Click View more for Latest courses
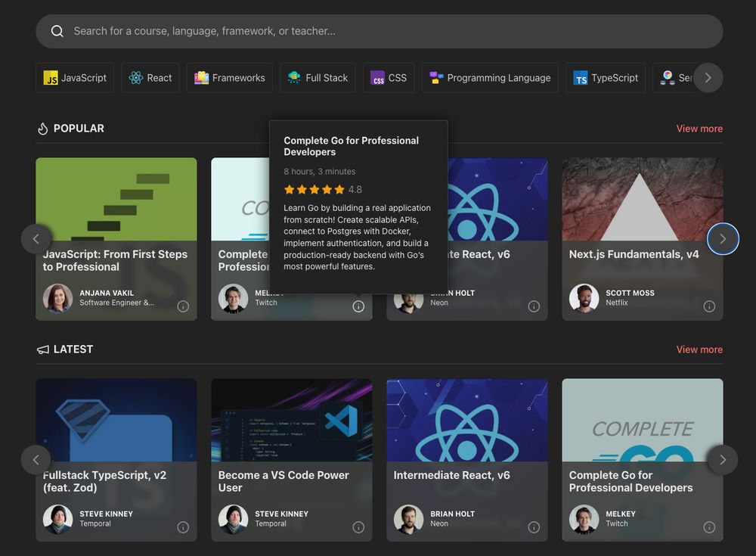The width and height of the screenshot is (756, 556). pos(699,349)
